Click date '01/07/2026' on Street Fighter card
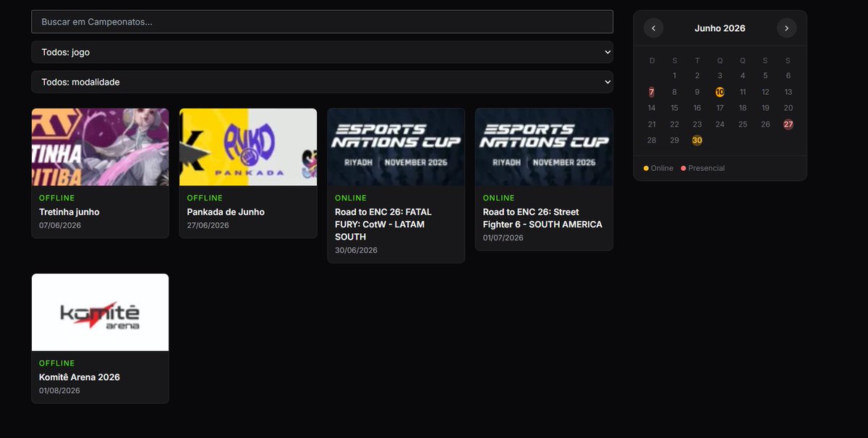The width and height of the screenshot is (868, 438). tap(503, 237)
